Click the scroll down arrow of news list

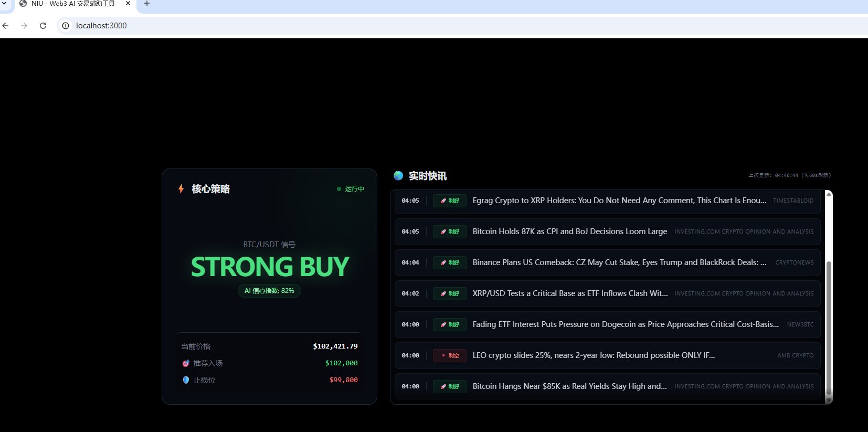(829, 401)
